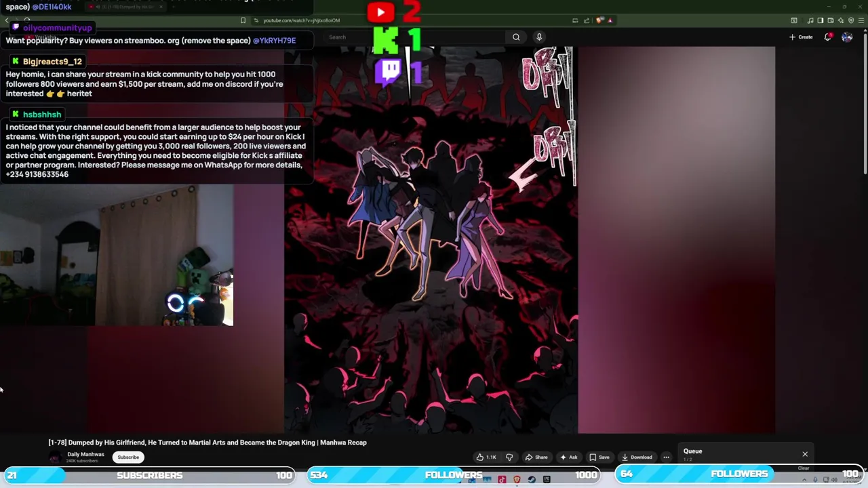Click the Download button

(x=637, y=457)
